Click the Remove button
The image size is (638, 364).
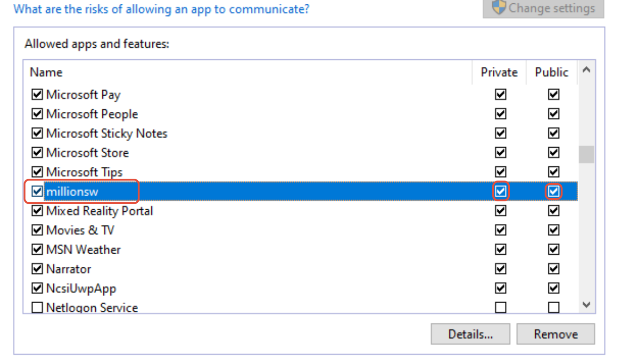click(556, 334)
